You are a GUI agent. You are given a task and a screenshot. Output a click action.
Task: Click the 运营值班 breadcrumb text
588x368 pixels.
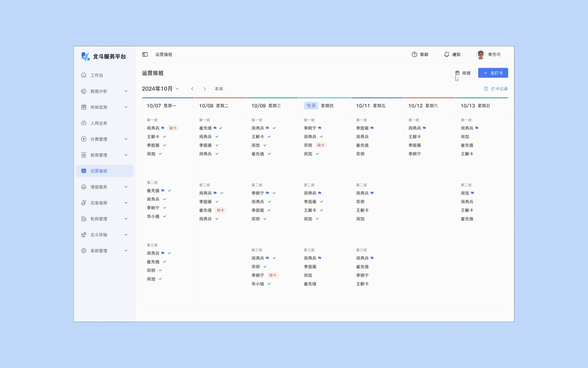point(164,54)
